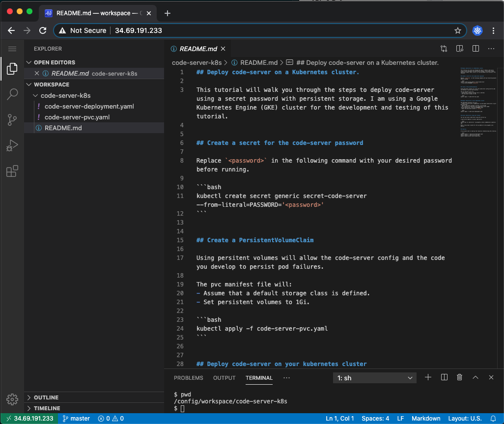Open the Explorer view in activity bar
This screenshot has width=504, height=424.
click(12, 68)
